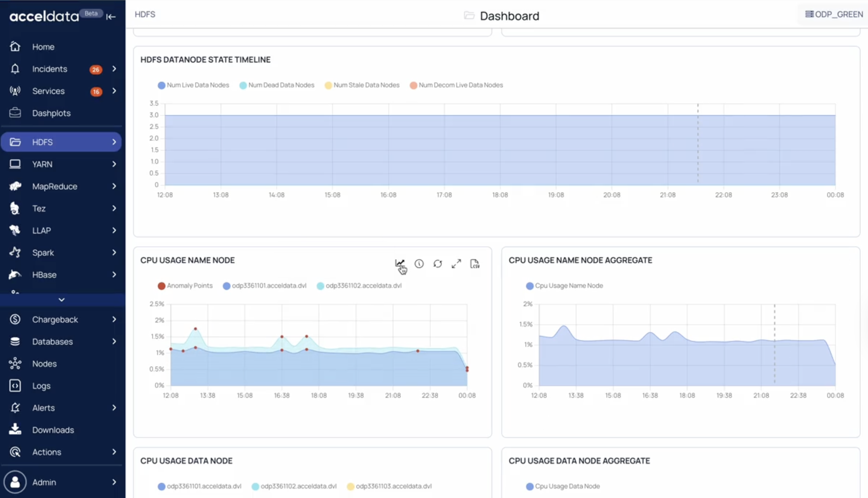Expand more sidebar services with the down chevron

62,300
